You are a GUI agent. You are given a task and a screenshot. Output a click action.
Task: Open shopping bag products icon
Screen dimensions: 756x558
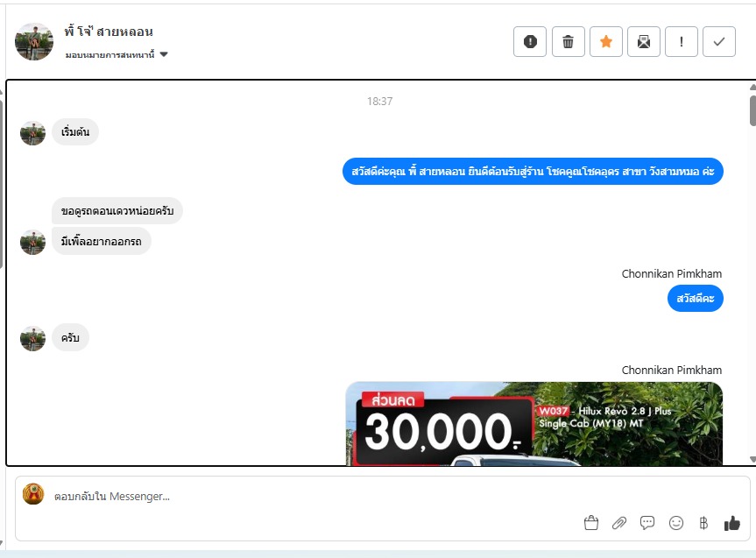click(x=591, y=523)
